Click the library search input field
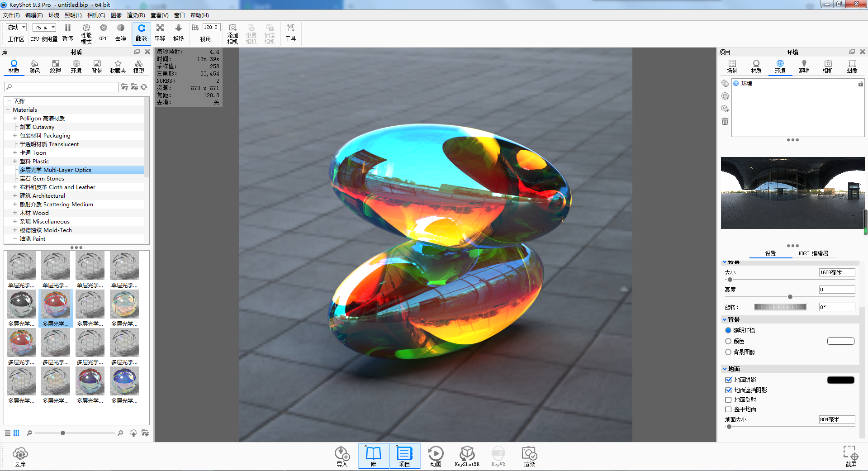This screenshot has width=868, height=471. (62, 87)
